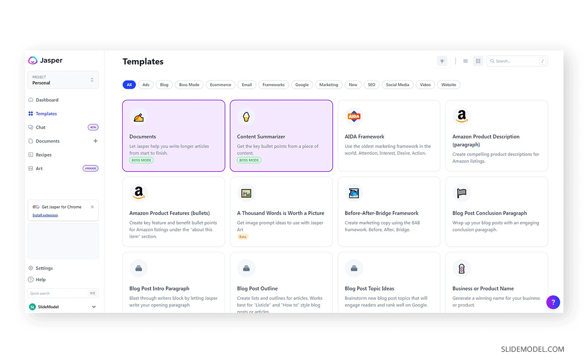This screenshot has height=364, width=588.
Task: Show Boss Mode templates
Action: tap(189, 85)
